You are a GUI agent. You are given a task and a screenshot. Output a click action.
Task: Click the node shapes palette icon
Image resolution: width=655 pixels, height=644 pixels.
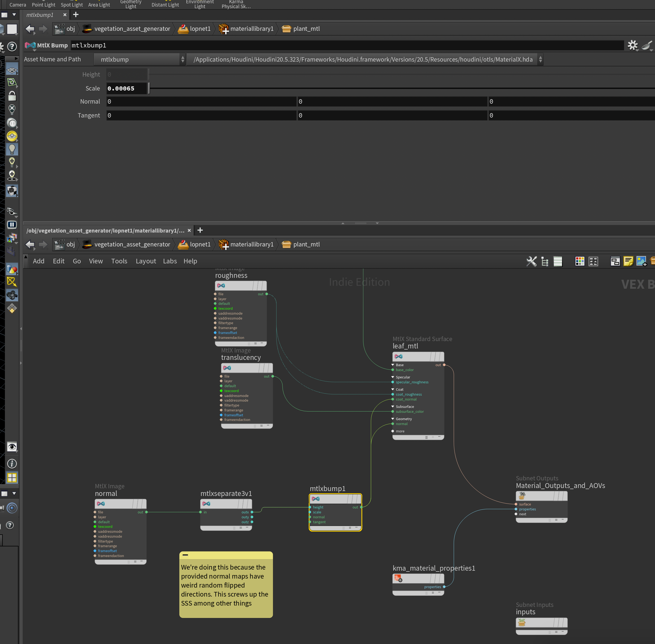tap(593, 261)
